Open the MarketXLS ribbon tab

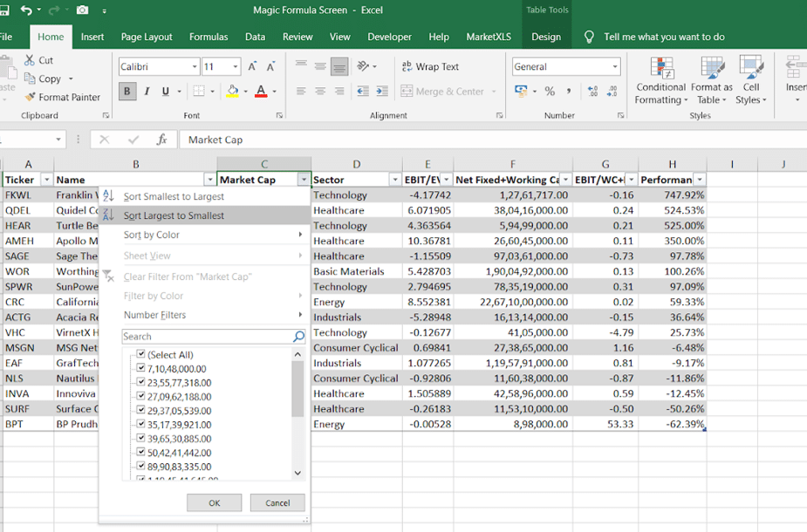point(489,37)
